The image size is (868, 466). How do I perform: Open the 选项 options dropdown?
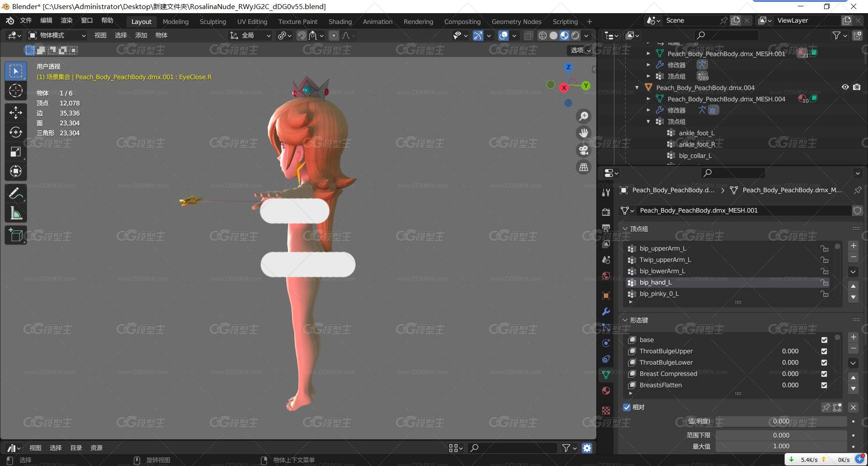tap(580, 50)
